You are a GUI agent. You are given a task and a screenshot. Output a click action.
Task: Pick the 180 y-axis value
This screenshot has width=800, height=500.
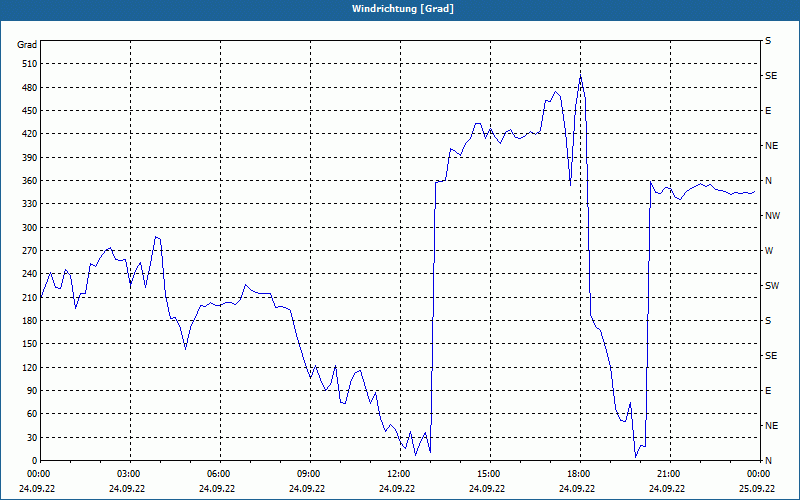(30, 321)
